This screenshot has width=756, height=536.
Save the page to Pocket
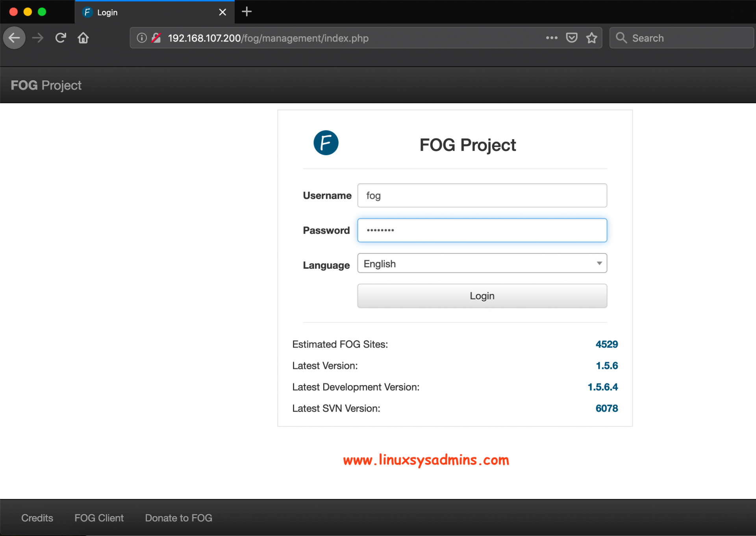[x=572, y=38]
